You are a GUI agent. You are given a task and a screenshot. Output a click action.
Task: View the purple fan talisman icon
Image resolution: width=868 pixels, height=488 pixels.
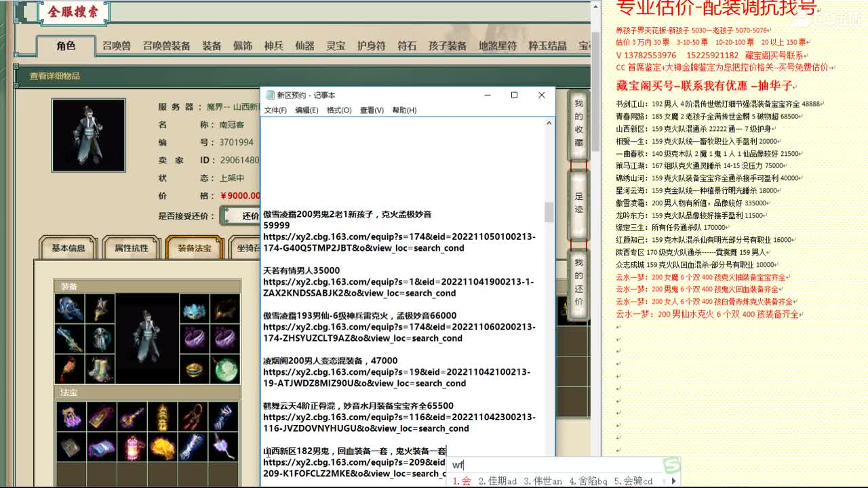click(x=224, y=447)
